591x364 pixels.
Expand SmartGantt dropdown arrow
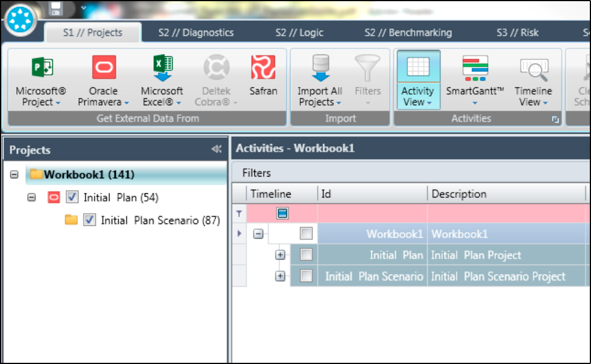[x=475, y=103]
